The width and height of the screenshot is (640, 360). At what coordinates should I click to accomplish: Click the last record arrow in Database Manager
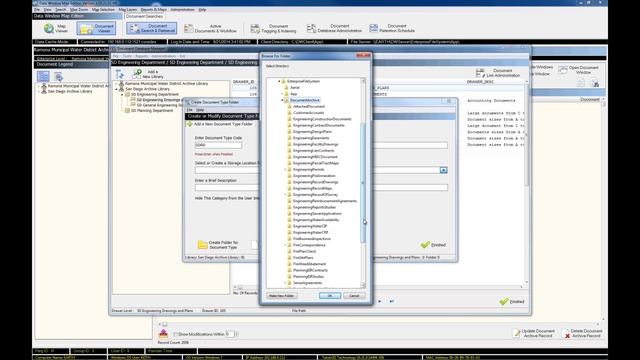click(392, 301)
